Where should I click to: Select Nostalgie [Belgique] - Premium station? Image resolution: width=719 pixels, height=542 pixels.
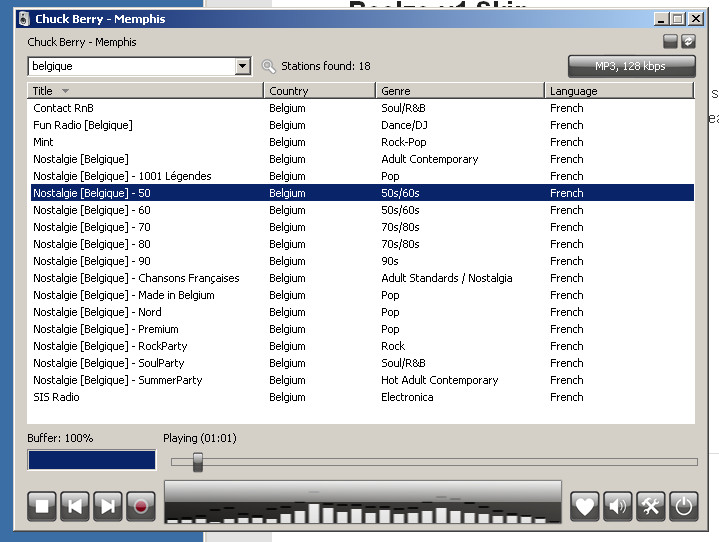pyautogui.click(x=362, y=329)
